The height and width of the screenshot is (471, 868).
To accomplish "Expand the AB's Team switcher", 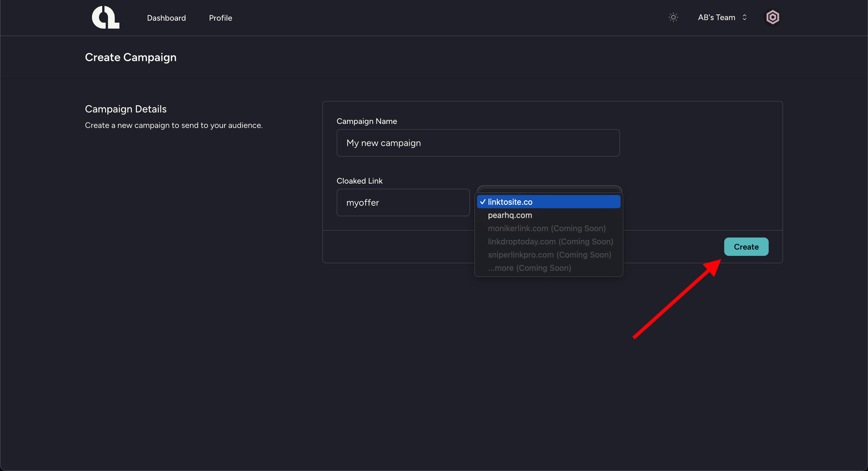I will [716, 17].
